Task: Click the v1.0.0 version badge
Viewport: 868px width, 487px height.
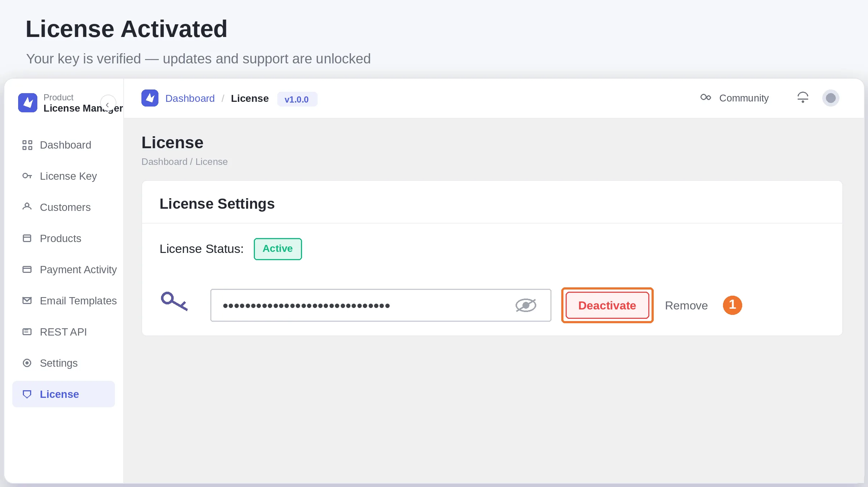Action: [297, 99]
